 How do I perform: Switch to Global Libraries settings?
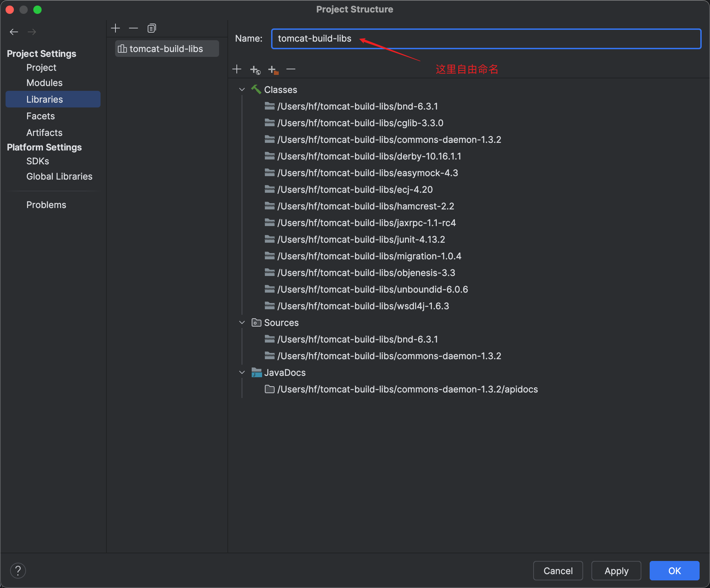point(59,176)
